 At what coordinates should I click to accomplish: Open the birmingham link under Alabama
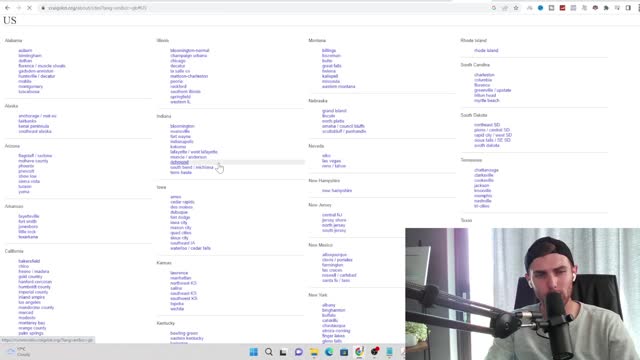(x=30, y=56)
